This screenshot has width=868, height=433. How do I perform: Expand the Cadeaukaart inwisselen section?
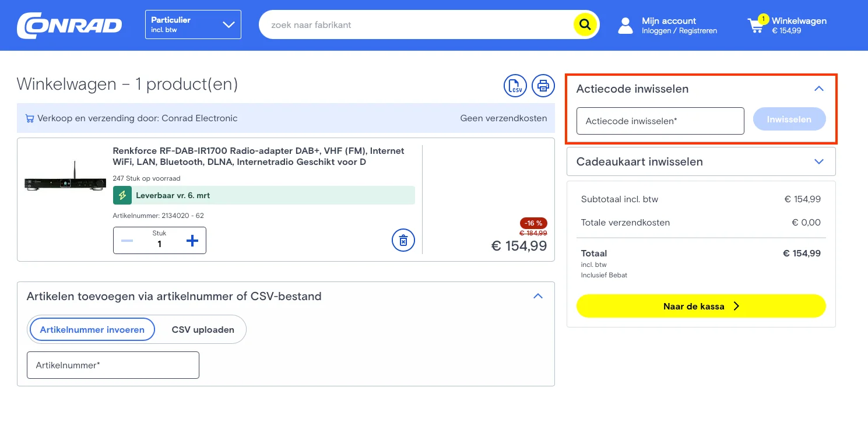click(x=818, y=161)
